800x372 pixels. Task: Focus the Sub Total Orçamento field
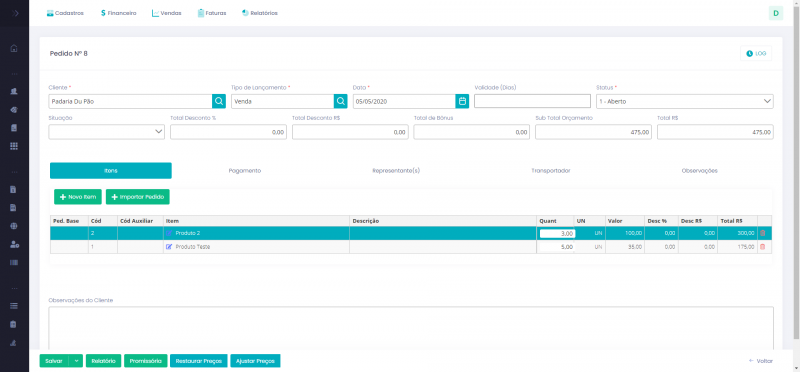tap(593, 132)
